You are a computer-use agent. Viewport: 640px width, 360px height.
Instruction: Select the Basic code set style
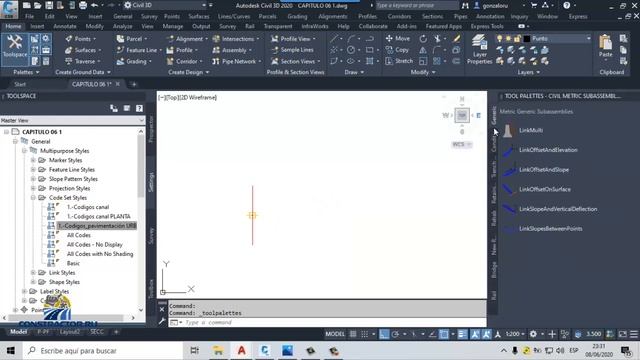point(73,263)
